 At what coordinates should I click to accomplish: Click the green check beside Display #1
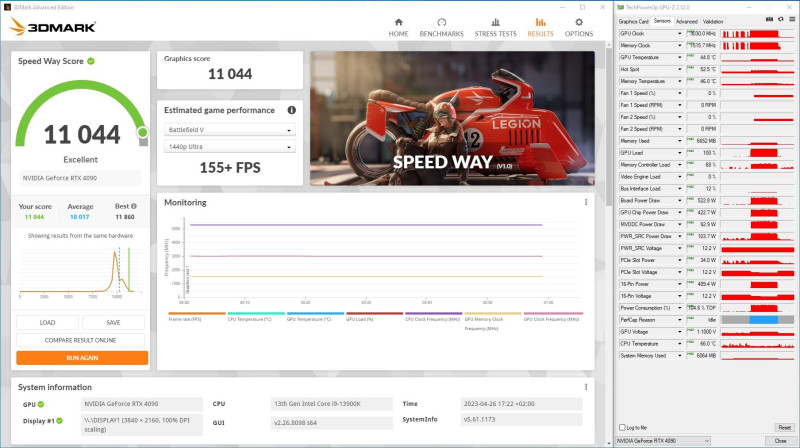click(x=59, y=420)
